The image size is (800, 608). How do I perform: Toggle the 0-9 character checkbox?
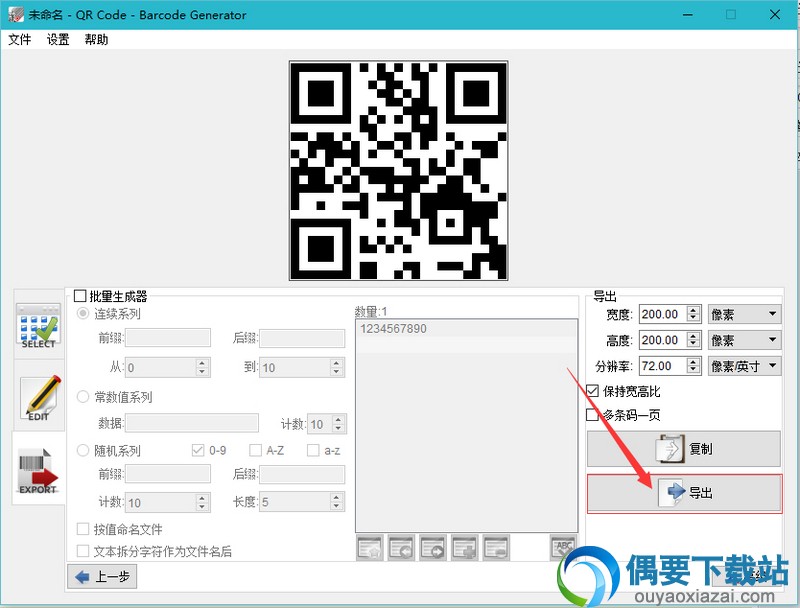[x=198, y=450]
